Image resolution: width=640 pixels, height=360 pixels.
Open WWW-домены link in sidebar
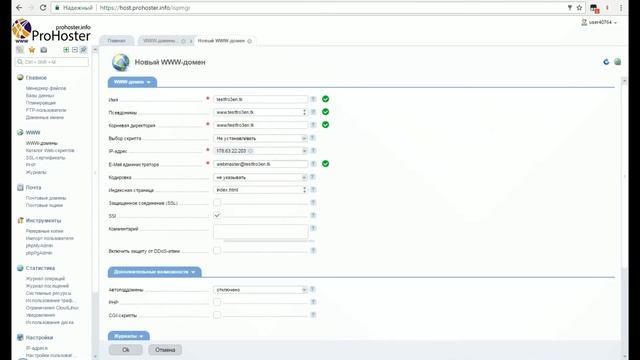pyautogui.click(x=42, y=143)
